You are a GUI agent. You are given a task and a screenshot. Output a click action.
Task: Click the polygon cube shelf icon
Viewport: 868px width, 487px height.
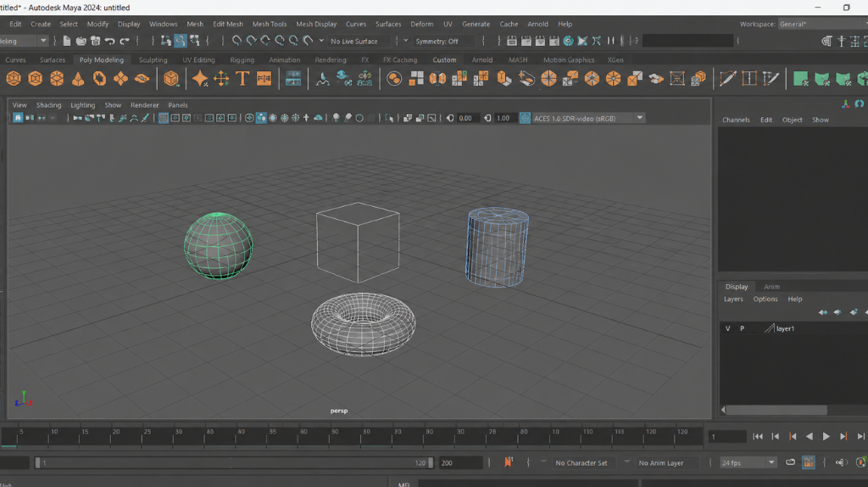coord(35,79)
